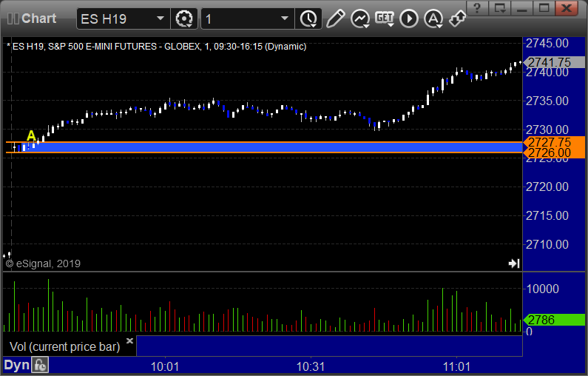Click the 2710.00 price axis label
588x376 pixels.
547,244
